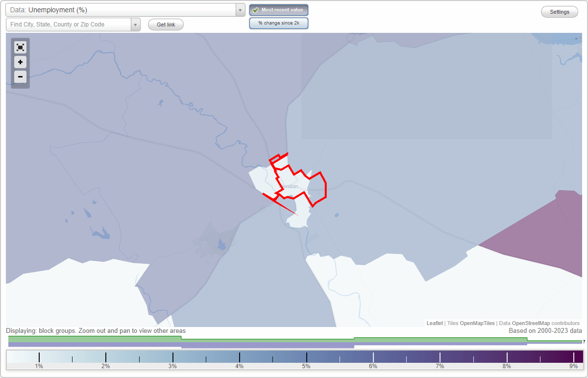Click the question mark beside the histogram bar

coord(584,341)
